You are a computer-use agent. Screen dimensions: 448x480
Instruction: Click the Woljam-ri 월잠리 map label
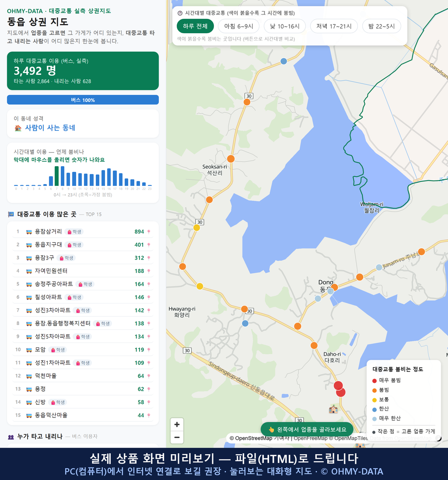tap(372, 207)
